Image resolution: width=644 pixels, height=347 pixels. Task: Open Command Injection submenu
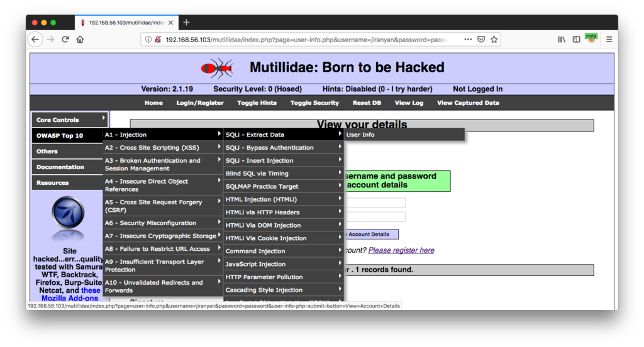(x=284, y=251)
